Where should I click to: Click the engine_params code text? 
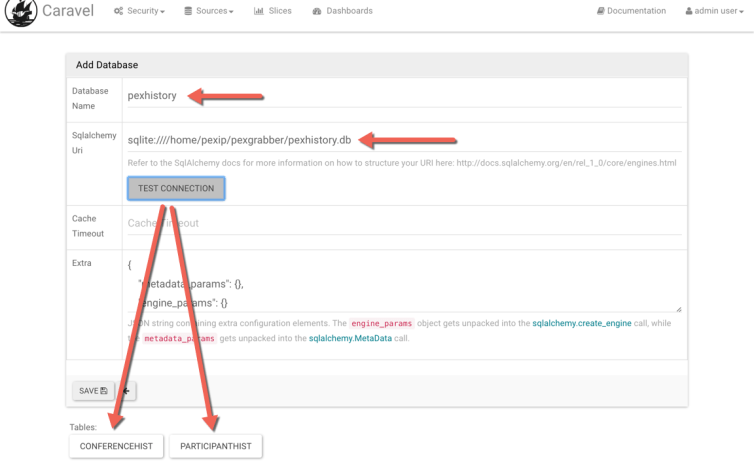[x=381, y=323]
